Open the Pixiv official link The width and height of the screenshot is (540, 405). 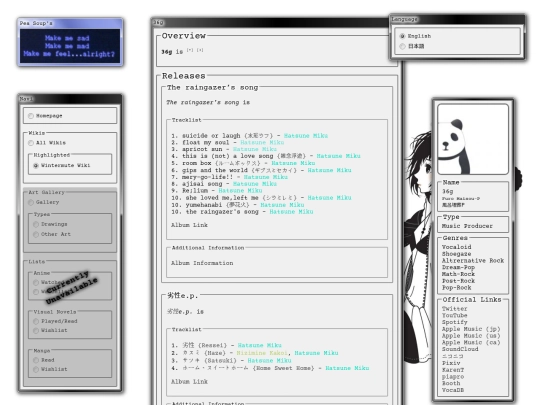[x=451, y=363]
